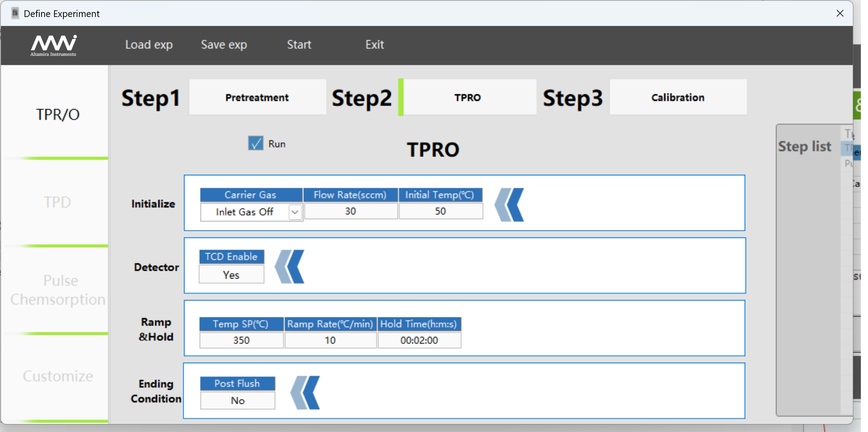Click the Hold Time input field
This screenshot has height=432, width=868.
[419, 340]
